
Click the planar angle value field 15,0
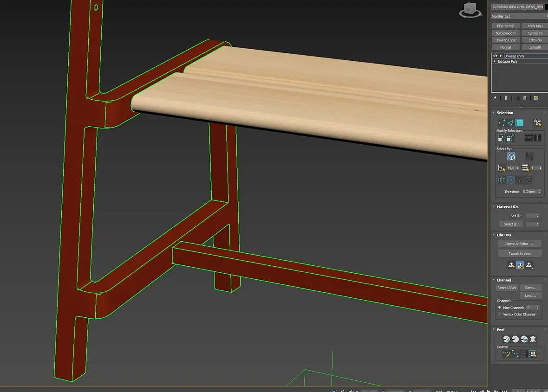point(511,168)
